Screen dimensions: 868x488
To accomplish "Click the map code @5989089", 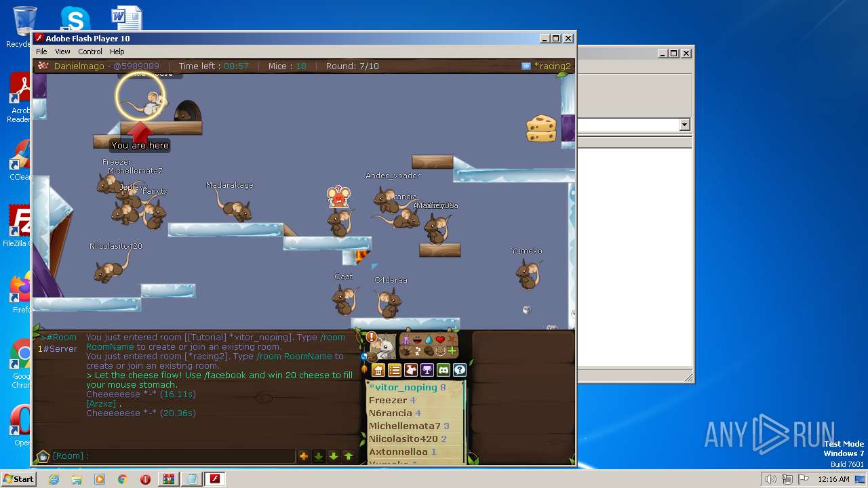I will [x=136, y=66].
